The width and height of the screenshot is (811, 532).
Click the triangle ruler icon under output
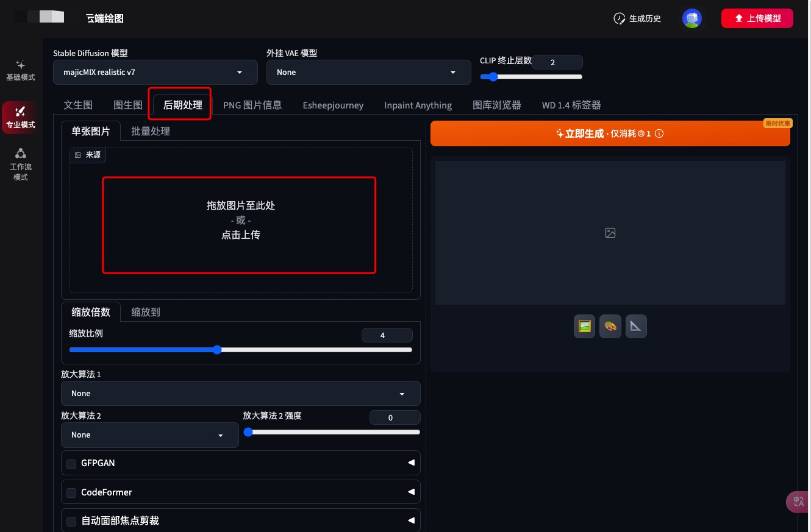[x=636, y=326]
